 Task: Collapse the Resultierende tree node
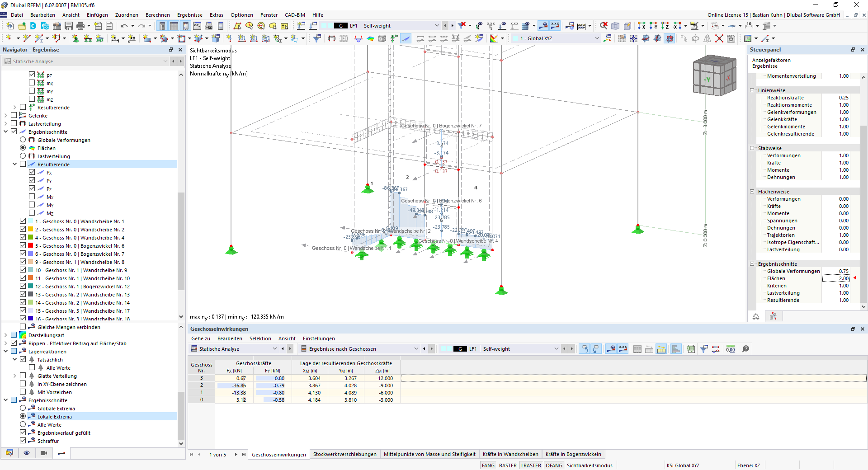(x=14, y=164)
